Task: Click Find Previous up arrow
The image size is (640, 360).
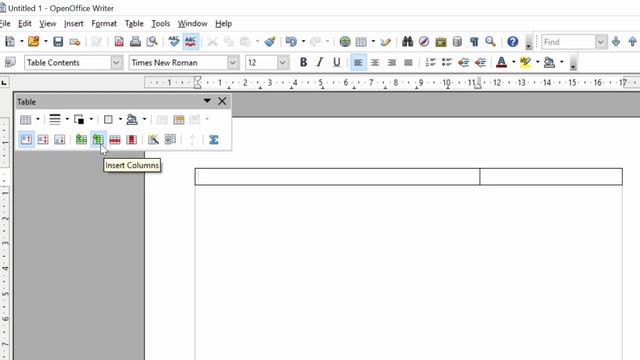Action: pos(632,42)
